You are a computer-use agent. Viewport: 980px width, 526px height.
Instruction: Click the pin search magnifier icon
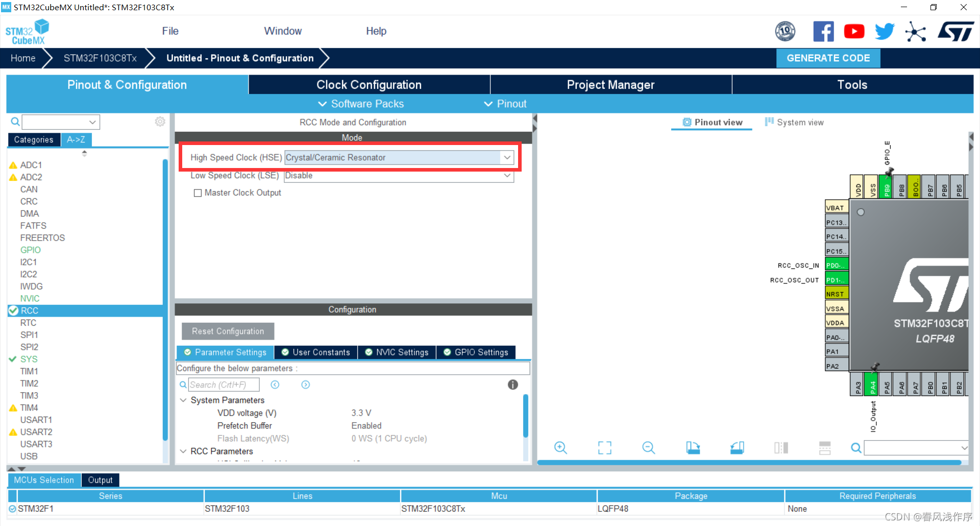856,448
